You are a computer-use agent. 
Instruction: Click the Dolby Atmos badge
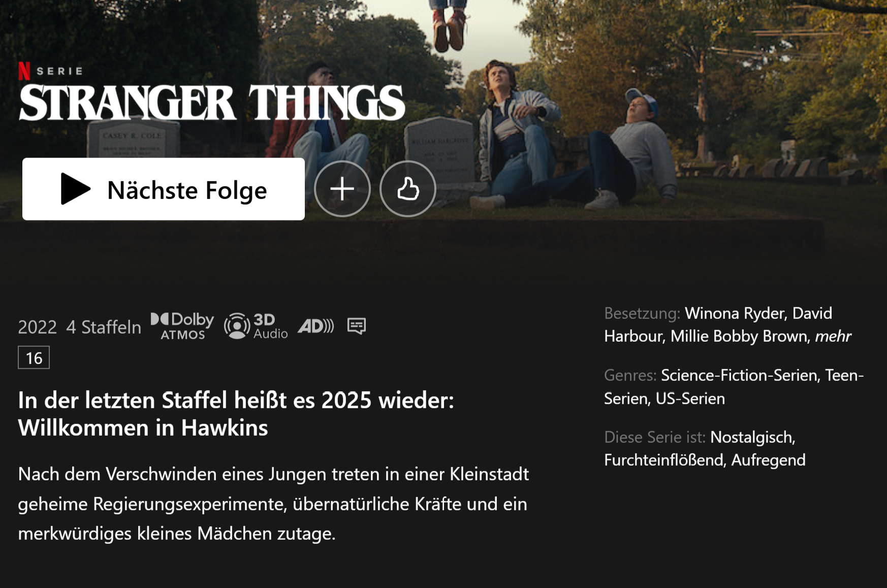pos(182,326)
